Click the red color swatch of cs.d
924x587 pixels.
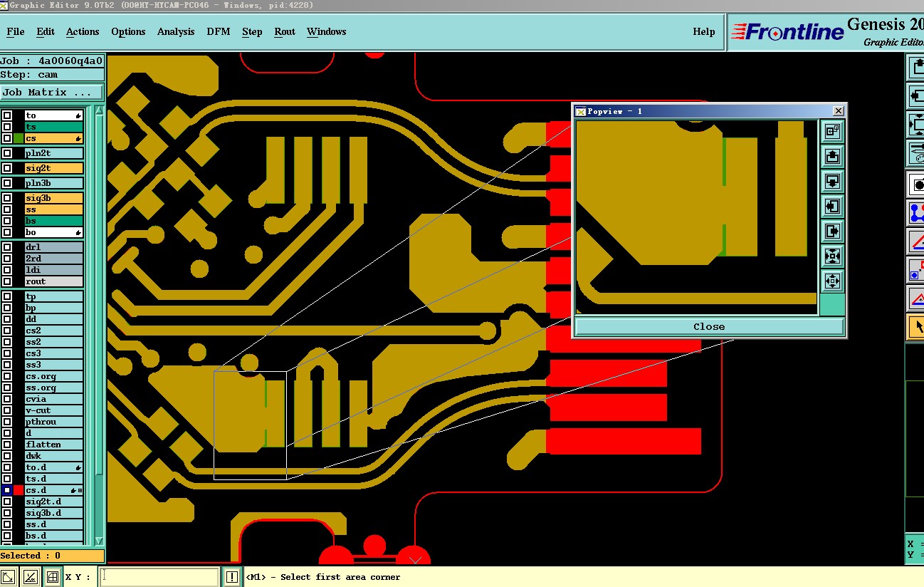19,490
